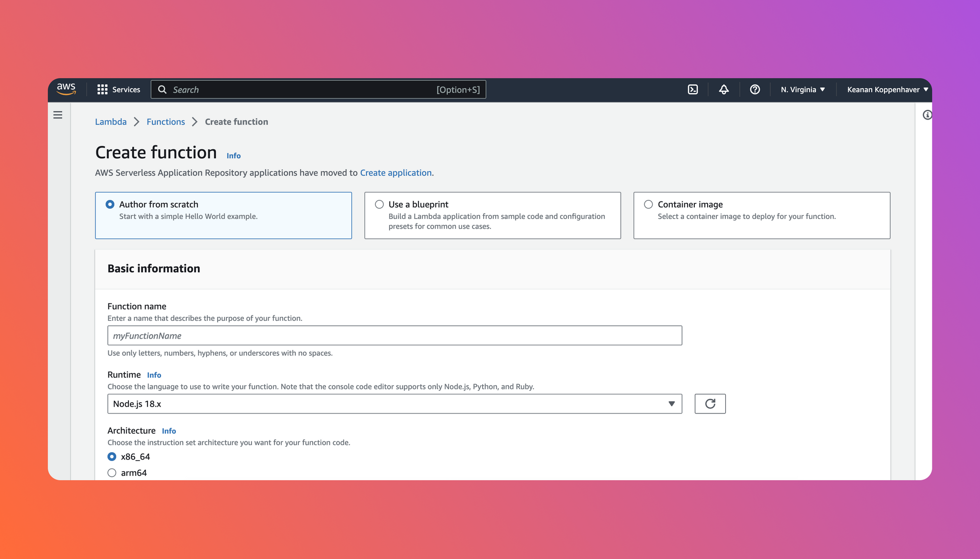Image resolution: width=980 pixels, height=559 pixels.
Task: Open notifications bell icon
Action: [x=724, y=90]
